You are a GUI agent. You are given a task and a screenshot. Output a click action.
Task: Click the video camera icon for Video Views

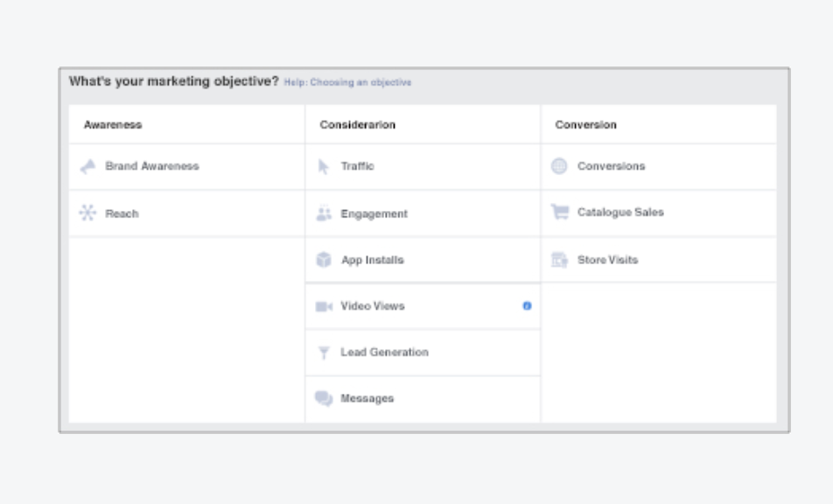point(324,306)
